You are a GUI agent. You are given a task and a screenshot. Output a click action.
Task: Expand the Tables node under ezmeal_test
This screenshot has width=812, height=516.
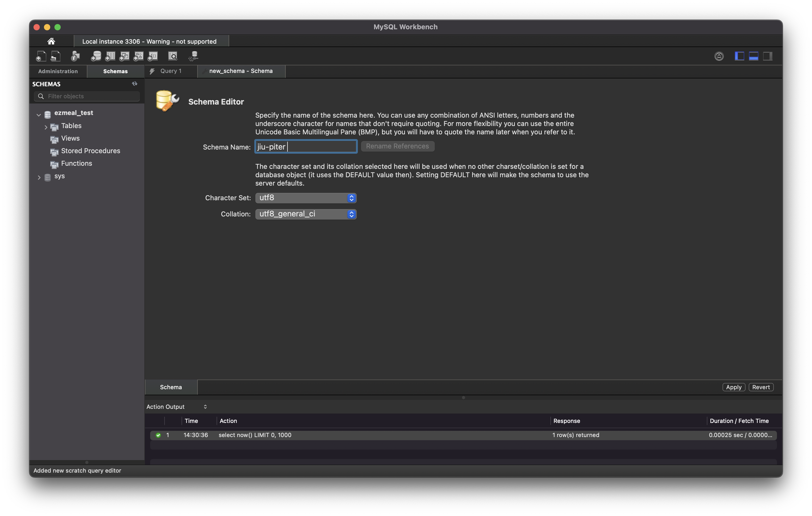pos(46,127)
